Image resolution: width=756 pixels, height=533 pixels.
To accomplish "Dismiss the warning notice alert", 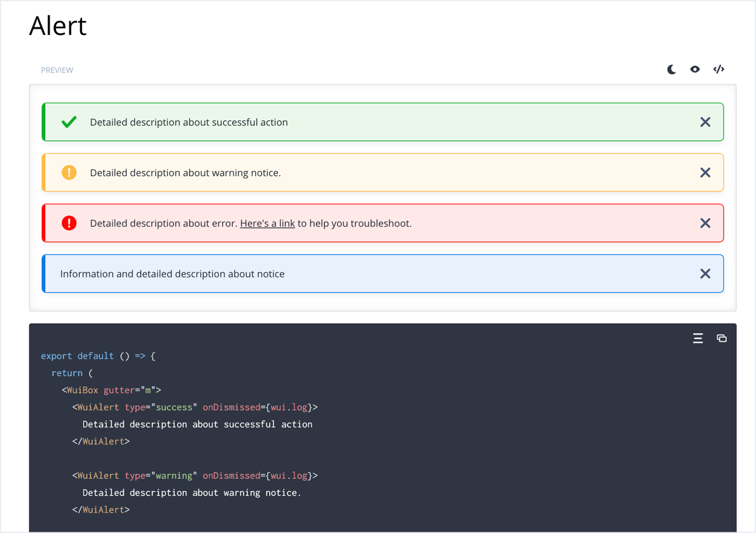I will point(705,172).
